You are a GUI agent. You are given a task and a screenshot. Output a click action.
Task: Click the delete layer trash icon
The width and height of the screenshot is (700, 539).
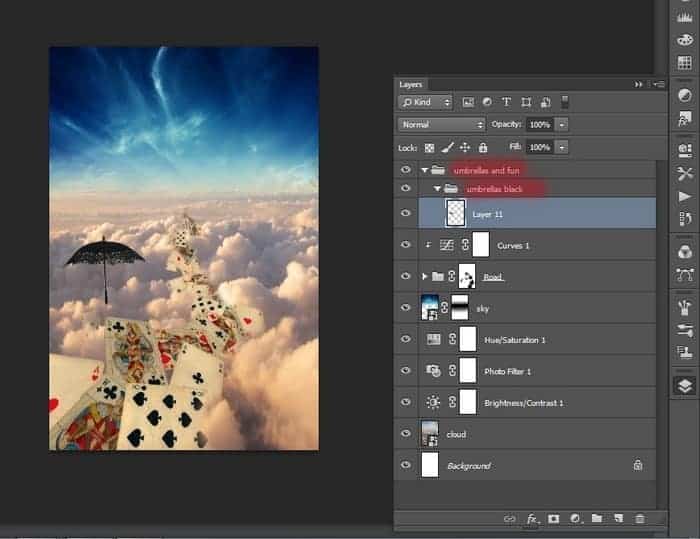pyautogui.click(x=640, y=519)
